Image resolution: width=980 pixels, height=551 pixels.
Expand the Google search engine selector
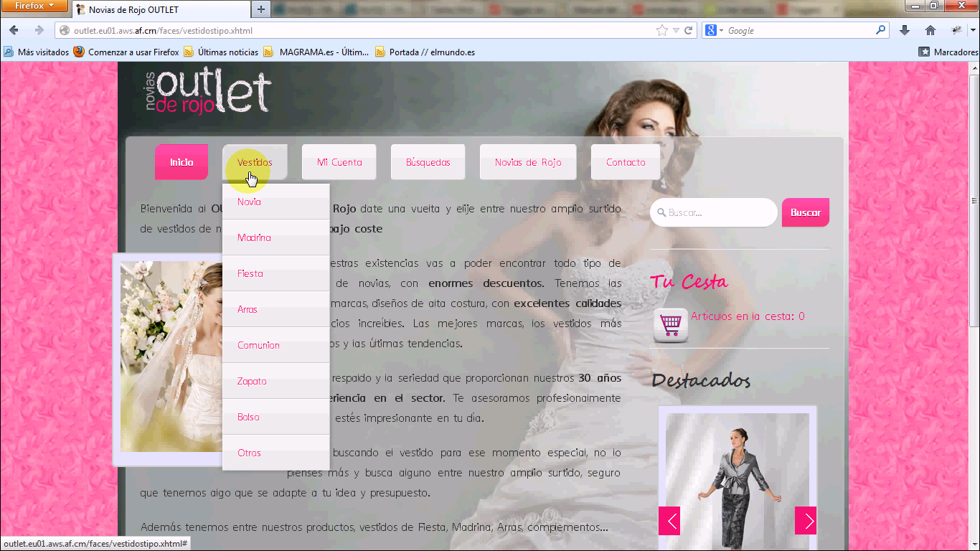715,31
